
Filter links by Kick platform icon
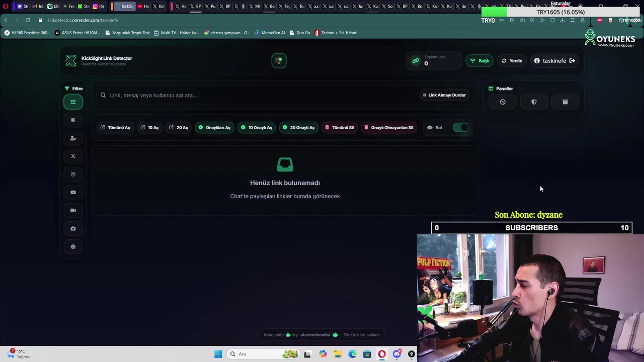[73, 120]
